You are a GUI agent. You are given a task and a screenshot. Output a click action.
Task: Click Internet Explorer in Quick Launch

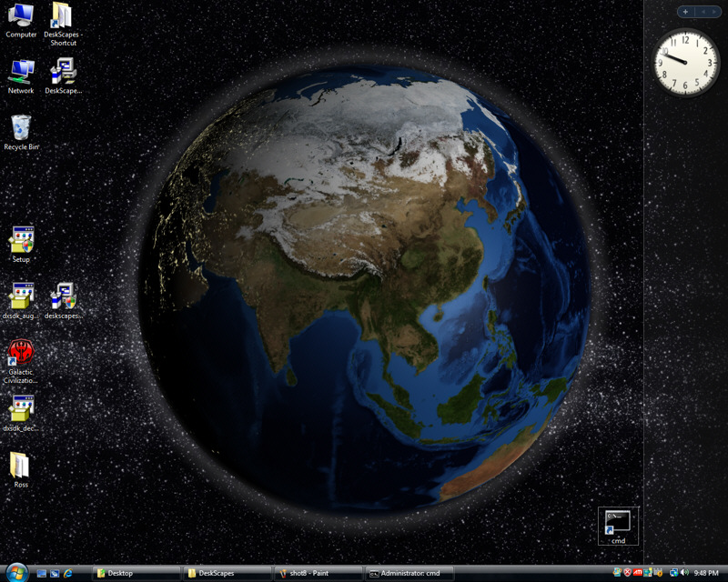(68, 573)
